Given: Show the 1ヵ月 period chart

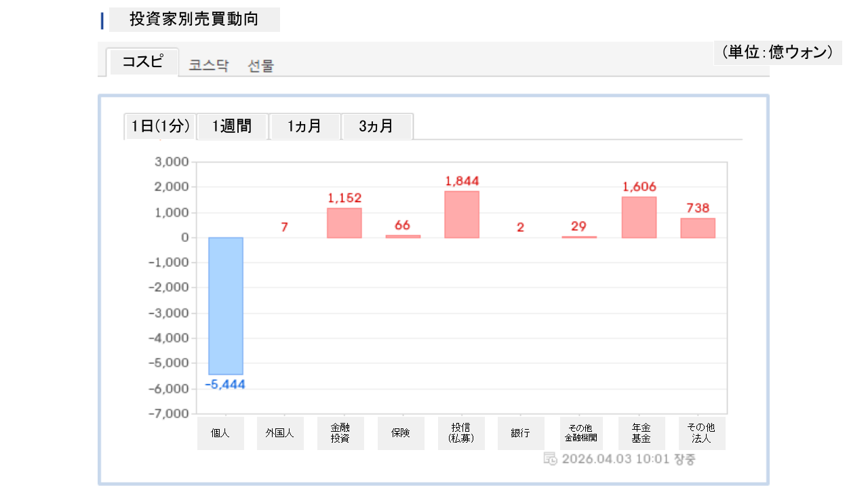Looking at the screenshot, I should tap(304, 126).
